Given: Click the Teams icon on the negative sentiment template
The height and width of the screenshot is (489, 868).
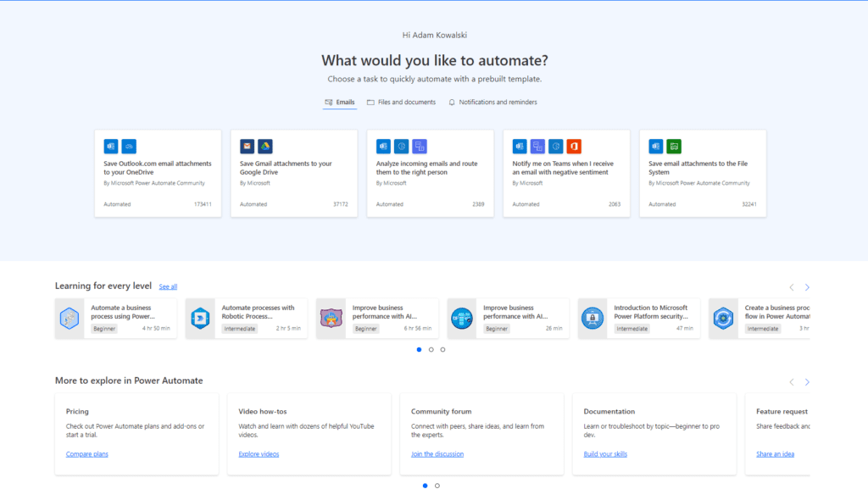Looking at the screenshot, I should (537, 146).
